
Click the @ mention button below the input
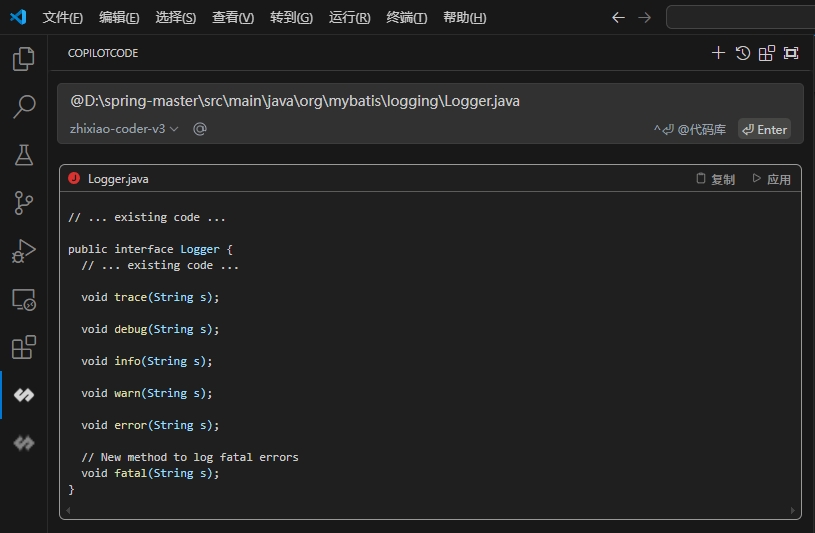200,129
